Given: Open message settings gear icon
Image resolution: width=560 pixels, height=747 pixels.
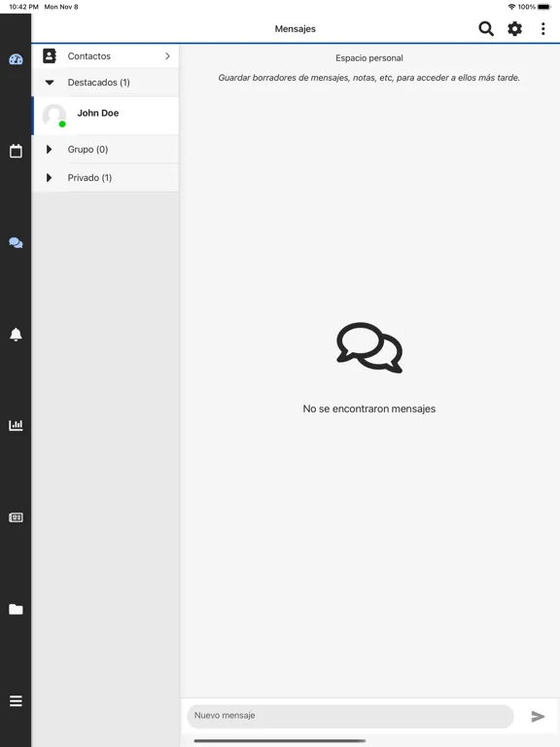Looking at the screenshot, I should tap(514, 28).
